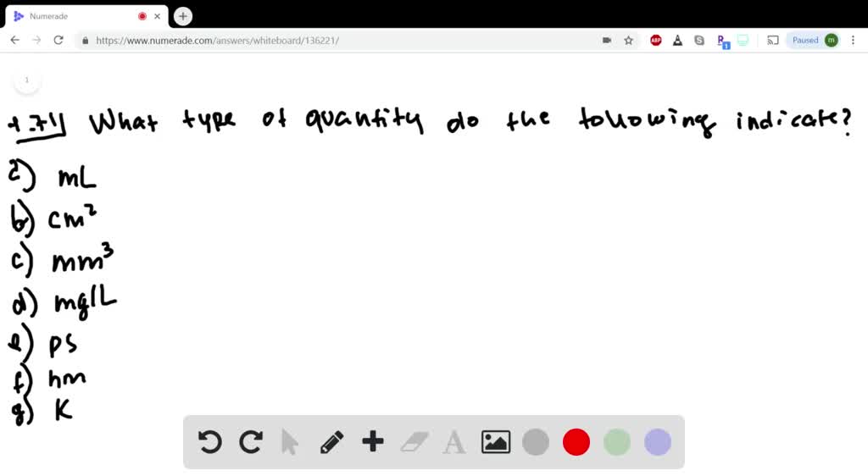Select the pointer cursor tool
Viewport: 868px width, 476px height.
(x=290, y=442)
